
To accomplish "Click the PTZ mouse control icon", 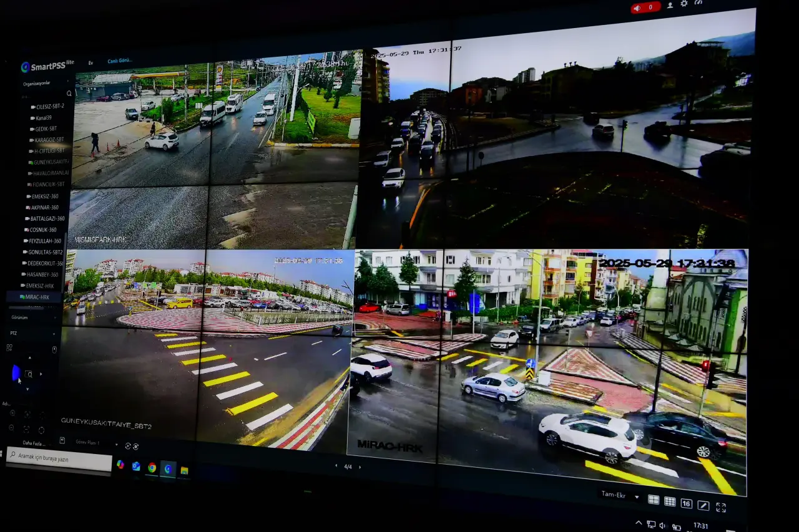I will 54,350.
